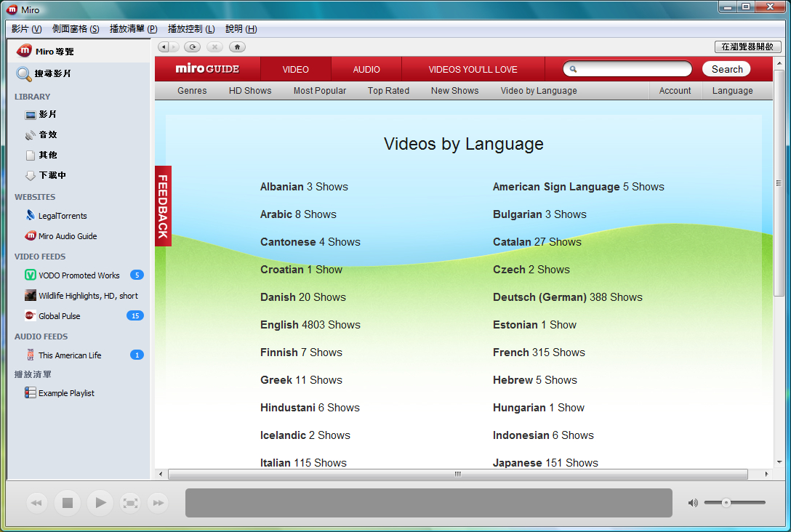The width and height of the screenshot is (791, 532).
Task: Click the horizontal scrollbar of the guide
Action: click(457, 474)
